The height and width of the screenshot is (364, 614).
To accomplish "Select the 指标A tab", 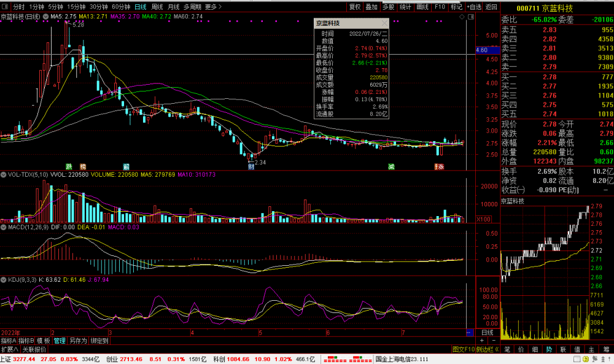I will pos(9,341).
